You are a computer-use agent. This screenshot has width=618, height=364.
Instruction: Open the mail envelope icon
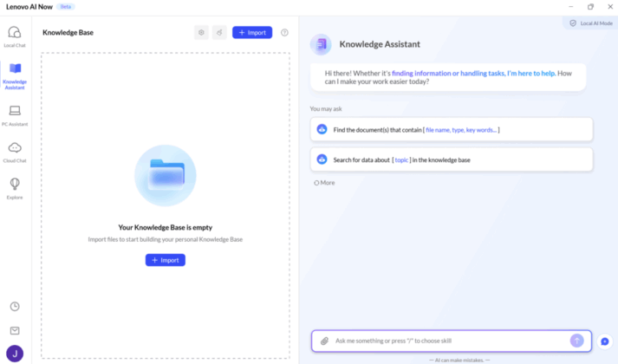pos(15,330)
